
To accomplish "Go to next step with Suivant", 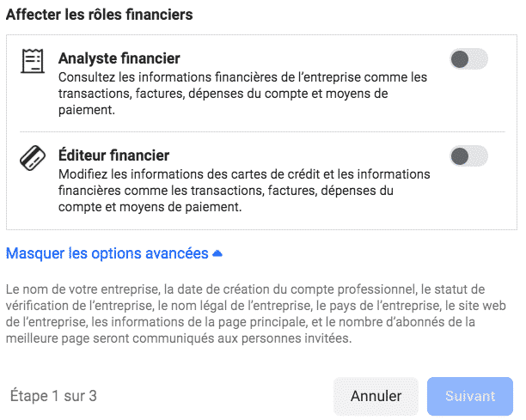I will coord(470,396).
